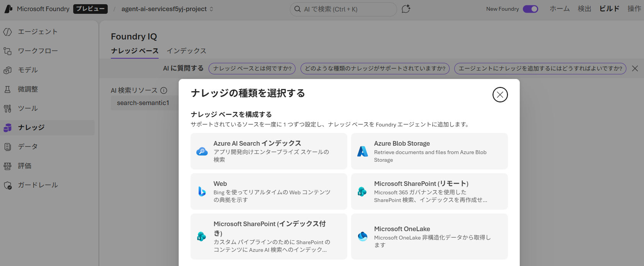Select Microsoft SharePoint (リモート) card

click(x=429, y=191)
